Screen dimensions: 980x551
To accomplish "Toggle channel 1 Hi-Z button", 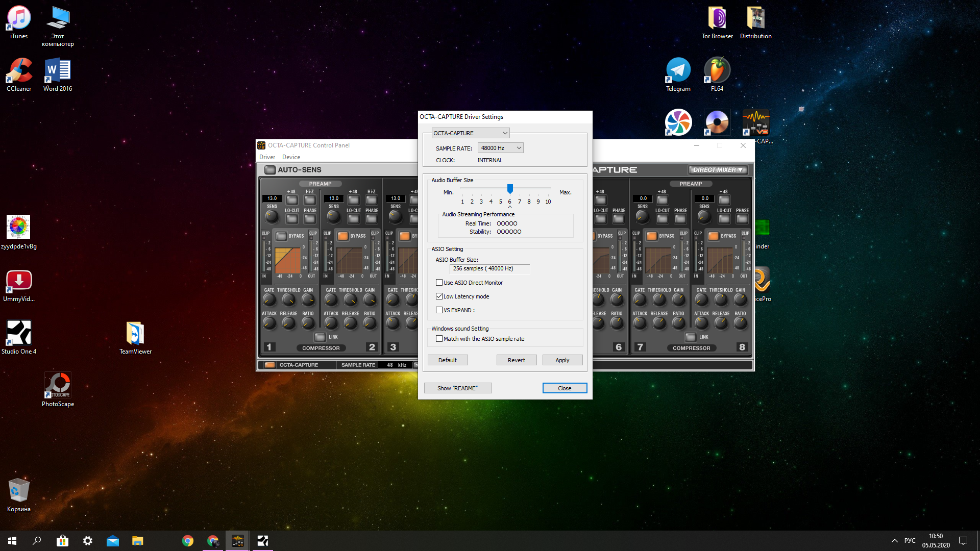I will coord(310,200).
